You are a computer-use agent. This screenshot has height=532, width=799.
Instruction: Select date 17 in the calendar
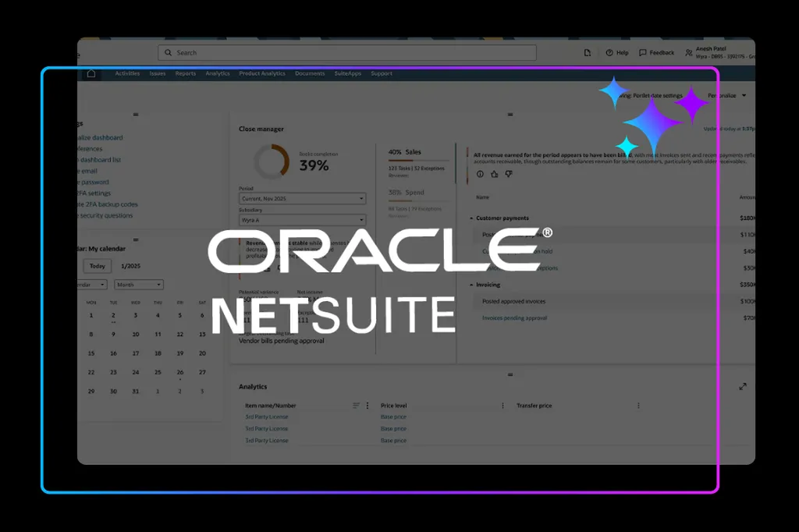[136, 353]
